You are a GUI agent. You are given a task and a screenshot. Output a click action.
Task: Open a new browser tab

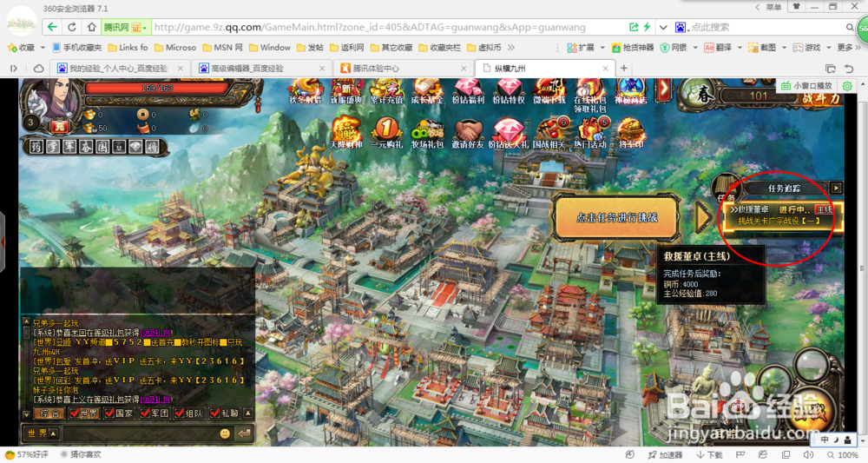point(624,68)
